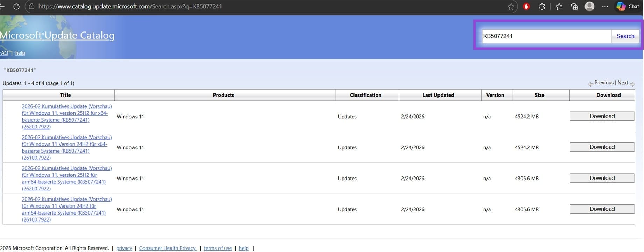Download the 24H2 arm64 update (26100.7922)

602,209
